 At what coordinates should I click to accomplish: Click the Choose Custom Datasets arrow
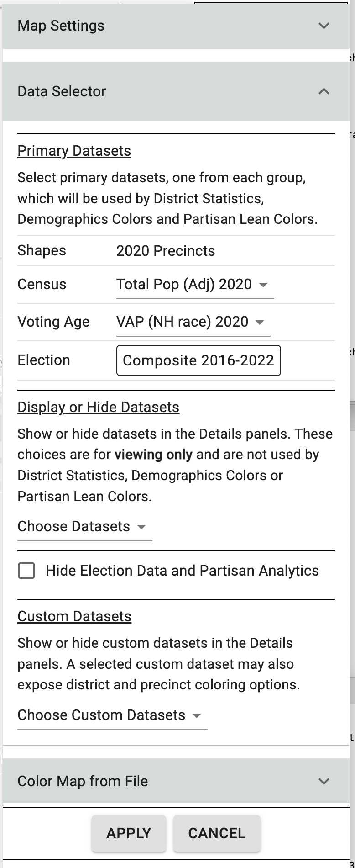click(196, 715)
